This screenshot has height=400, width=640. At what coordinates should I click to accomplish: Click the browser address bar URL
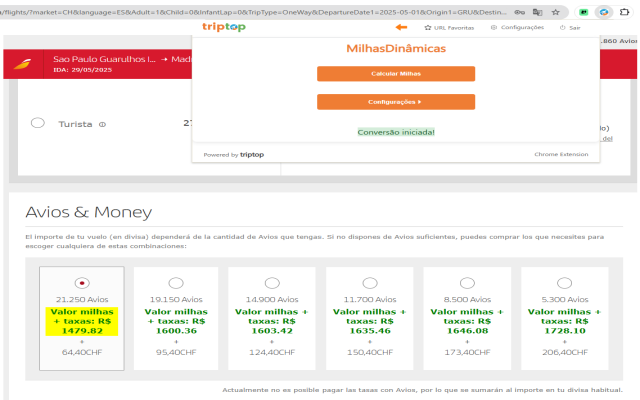click(x=253, y=12)
